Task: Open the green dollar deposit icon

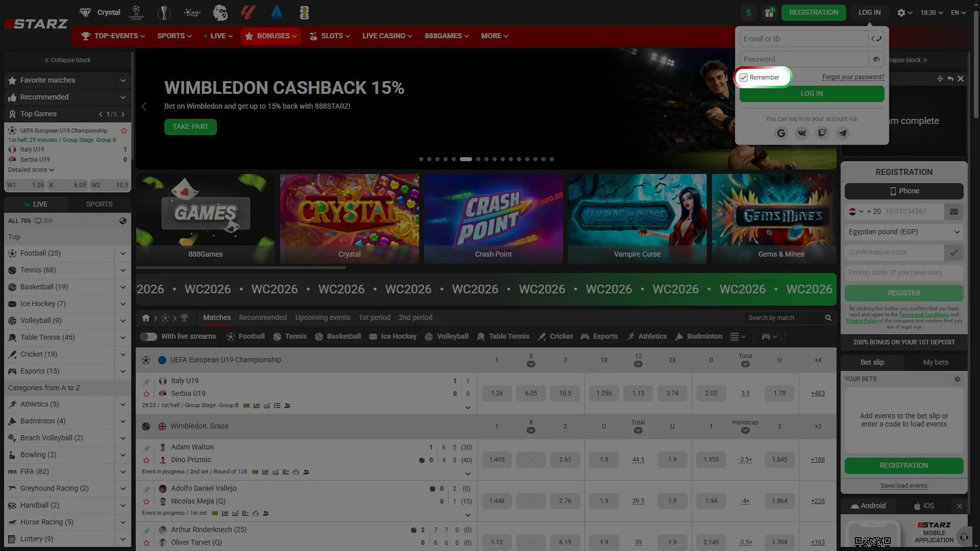Action: (x=749, y=13)
